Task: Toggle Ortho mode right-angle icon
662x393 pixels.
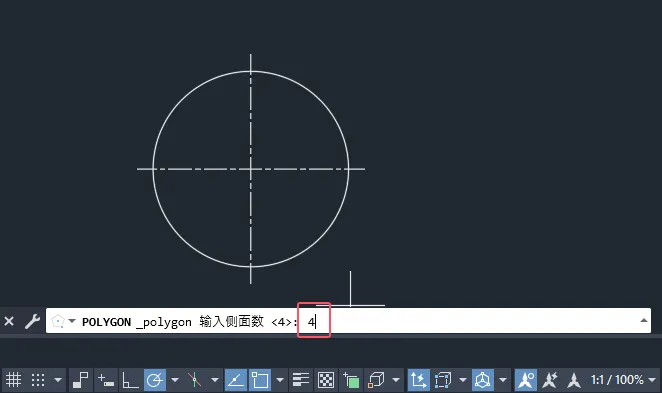Action: coord(130,380)
